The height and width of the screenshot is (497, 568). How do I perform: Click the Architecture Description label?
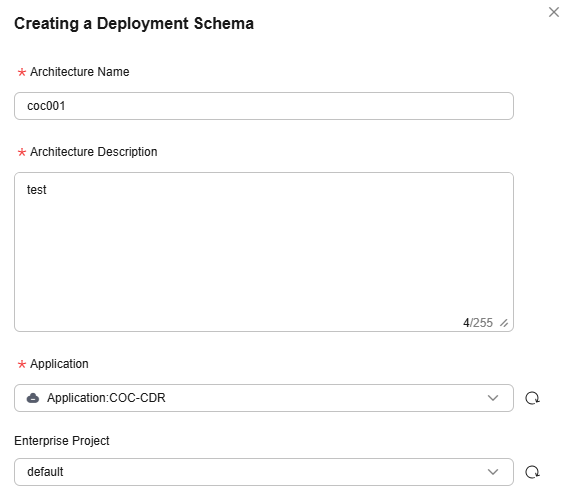(94, 152)
